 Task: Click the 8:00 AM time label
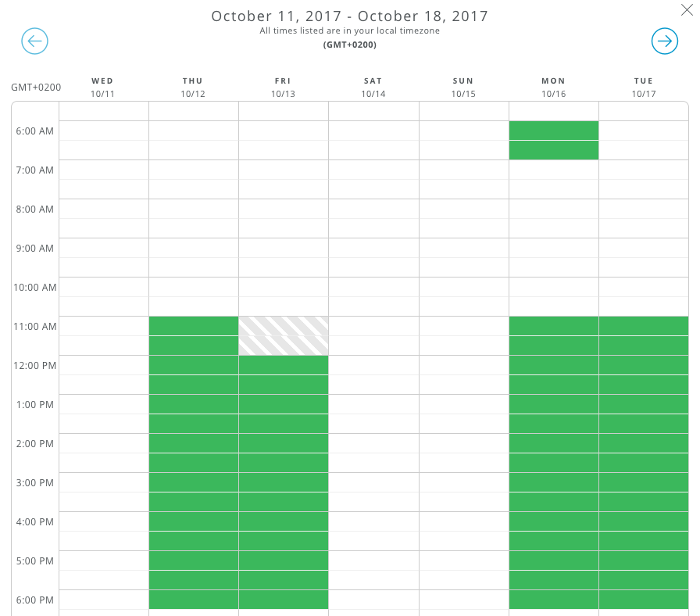tap(35, 209)
